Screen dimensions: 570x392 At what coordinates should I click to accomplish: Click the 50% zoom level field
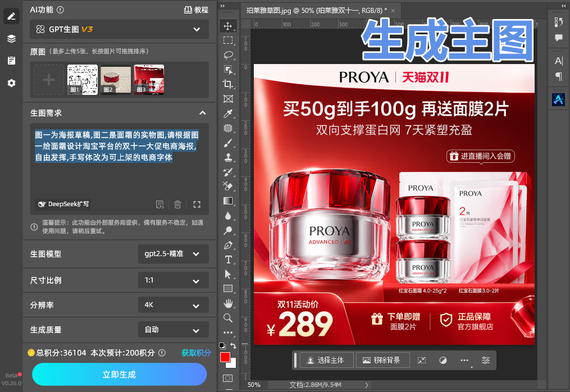tap(254, 385)
